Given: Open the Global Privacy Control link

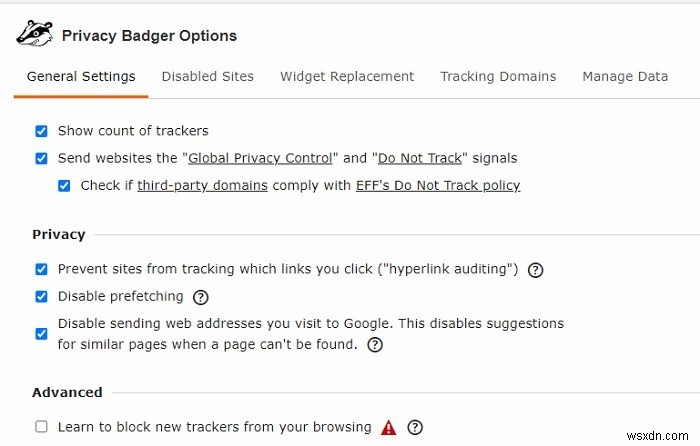Looking at the screenshot, I should (260, 158).
